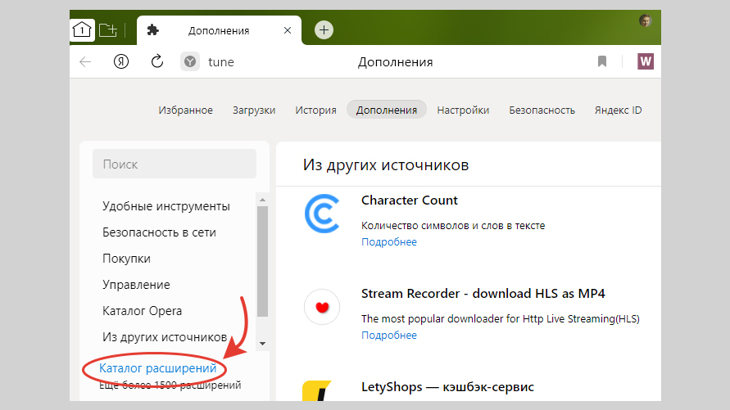Click the Character Count extension icon
This screenshot has width=730, height=410.
coord(321,214)
